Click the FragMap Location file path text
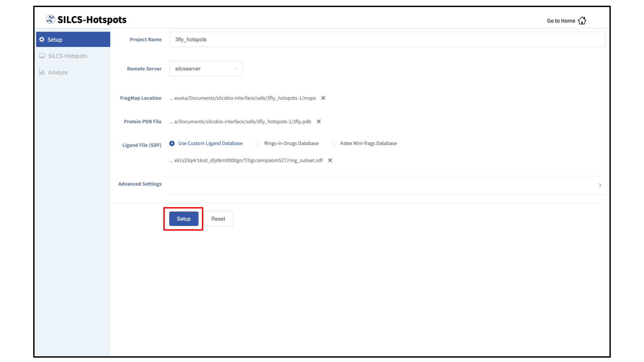 pos(243,98)
